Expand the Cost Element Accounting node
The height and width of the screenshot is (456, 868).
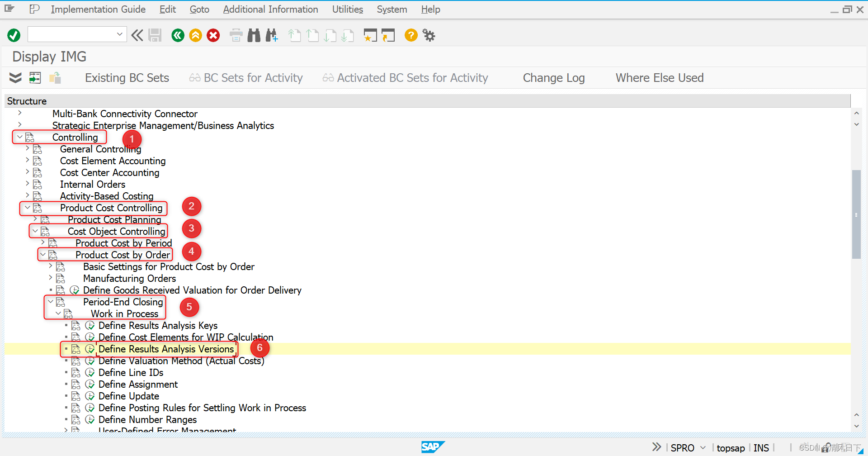pos(28,160)
